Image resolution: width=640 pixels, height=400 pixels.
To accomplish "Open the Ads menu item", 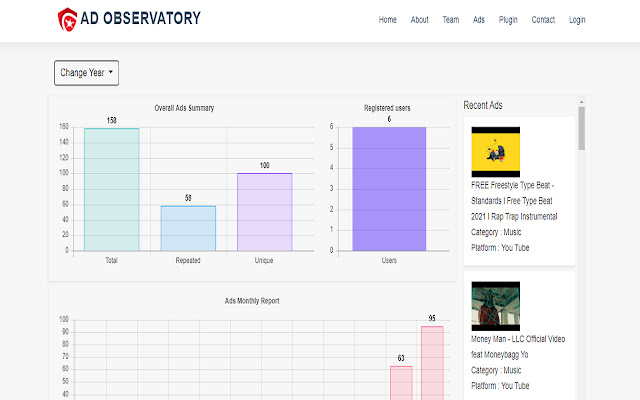I will click(479, 20).
